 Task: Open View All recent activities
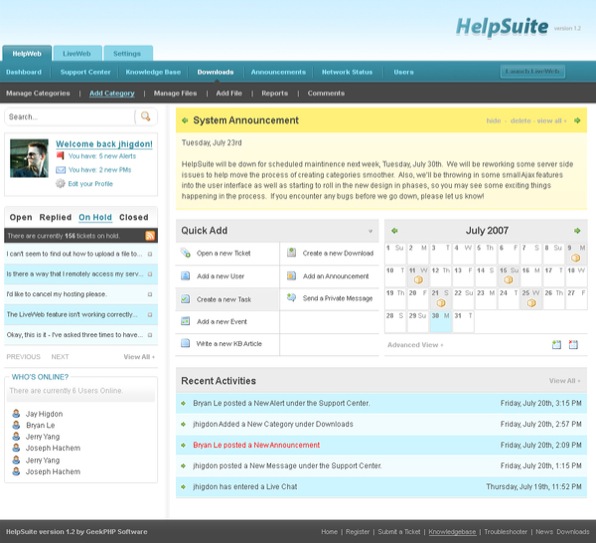[564, 380]
